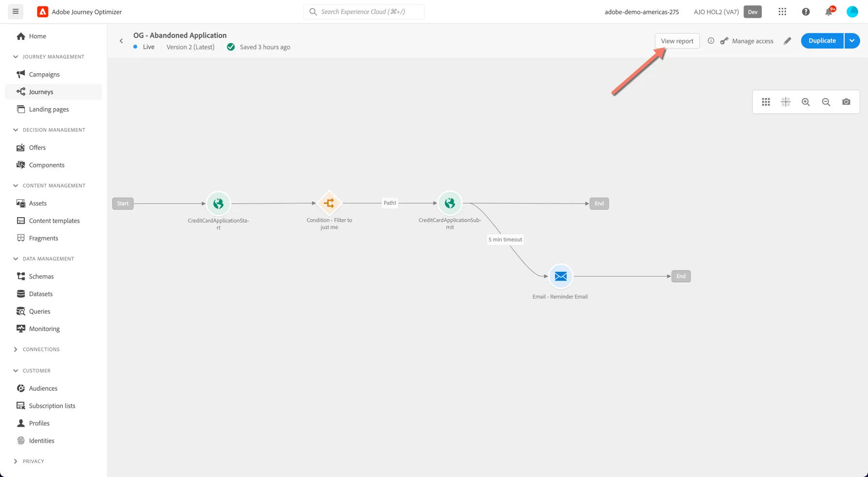This screenshot has width=868, height=477.
Task: Focus the Search Experience Cloud field
Action: coord(364,12)
